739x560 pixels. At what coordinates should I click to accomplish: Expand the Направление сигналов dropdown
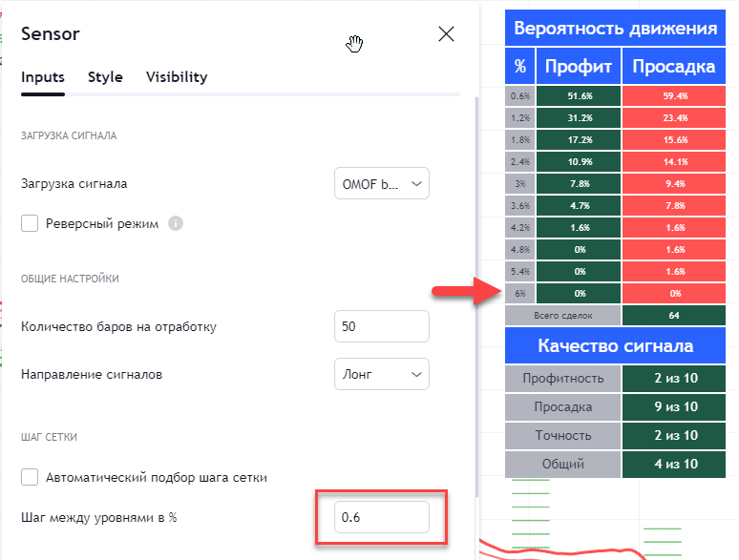click(382, 374)
